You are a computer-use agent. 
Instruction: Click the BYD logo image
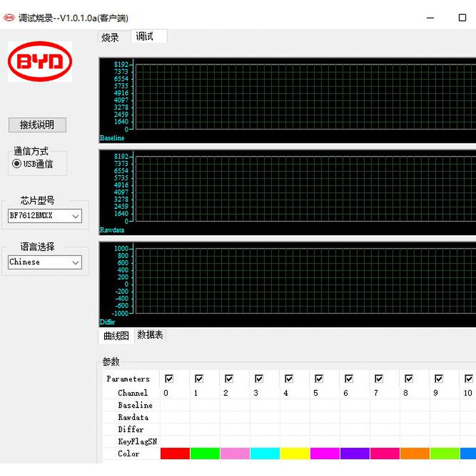(x=40, y=61)
